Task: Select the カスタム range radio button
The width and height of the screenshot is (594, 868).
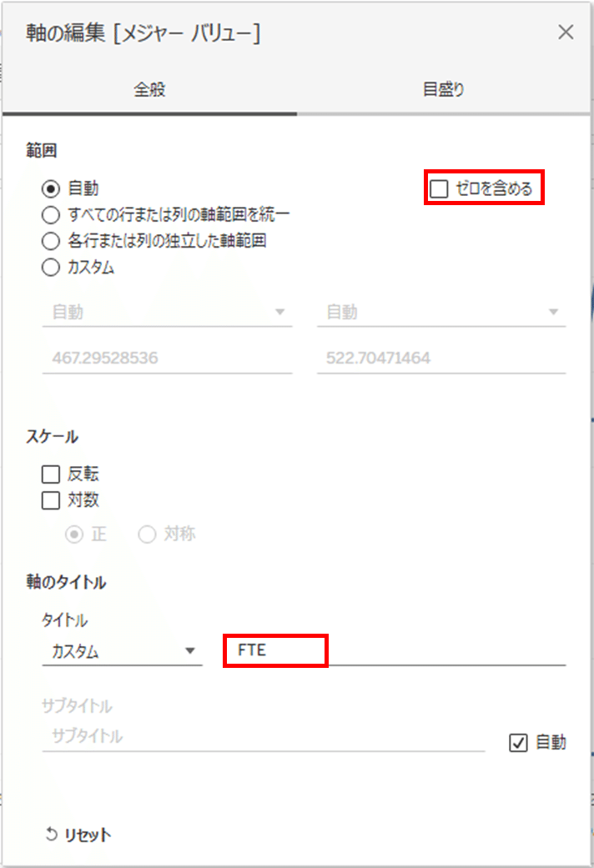Action: coord(51,268)
